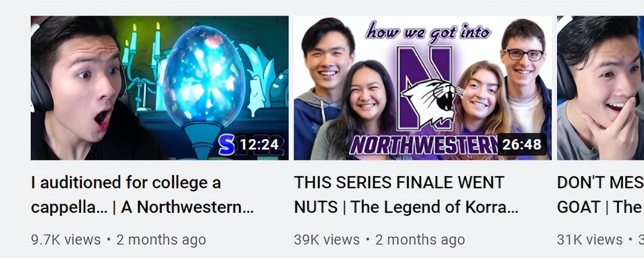
Task: Click the 'how we got into' cursive text
Action: (x=428, y=32)
